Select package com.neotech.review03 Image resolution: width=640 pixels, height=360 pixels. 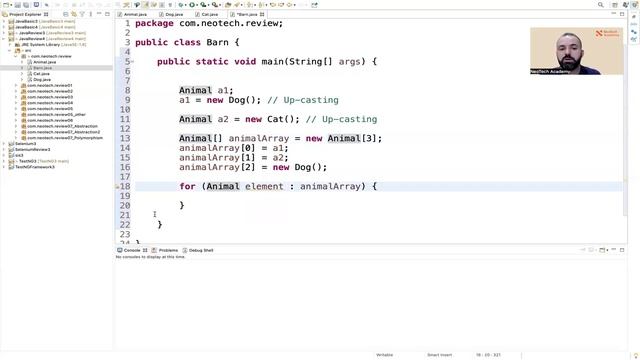click(47, 97)
